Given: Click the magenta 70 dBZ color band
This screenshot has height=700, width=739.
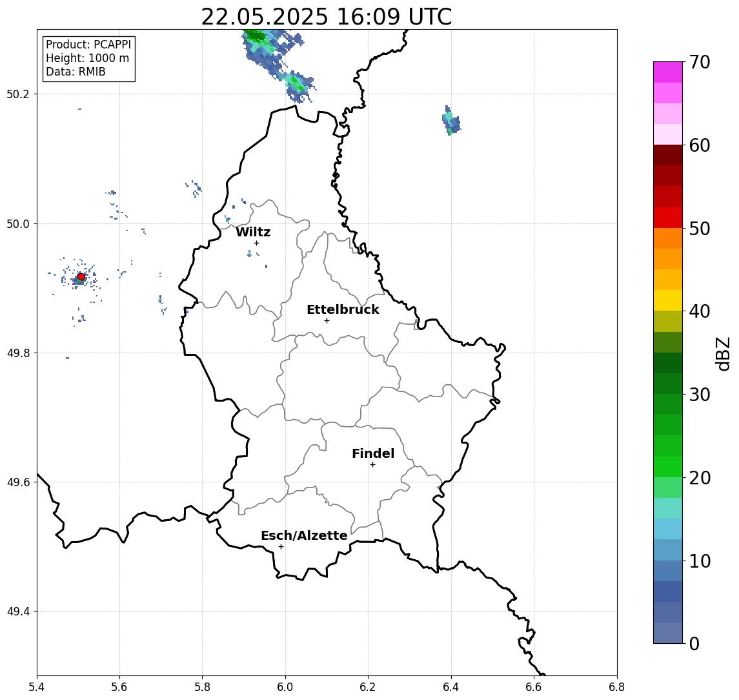Looking at the screenshot, I should (668, 72).
